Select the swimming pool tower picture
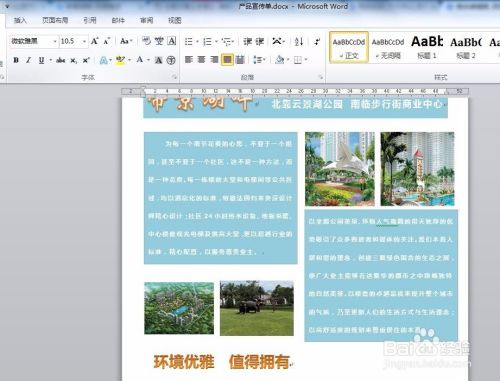The width and height of the screenshot is (500, 381). click(417, 169)
